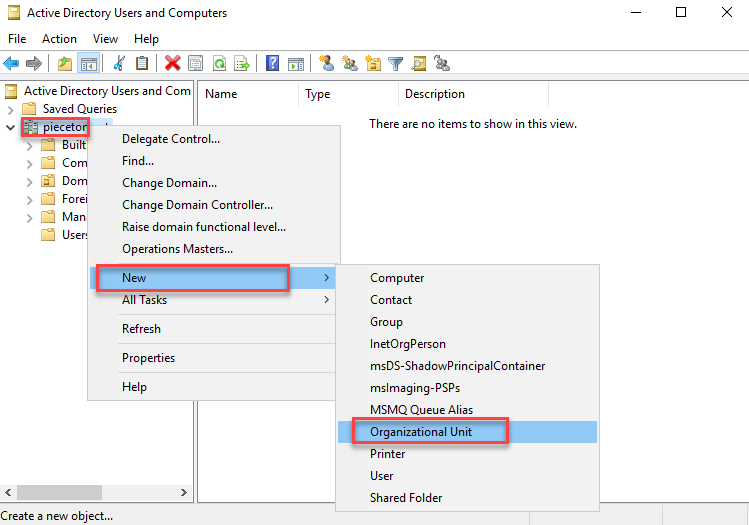Image resolution: width=749 pixels, height=525 pixels.
Task: Click tree pane horizontal scrollbar thumb
Action: (59, 492)
